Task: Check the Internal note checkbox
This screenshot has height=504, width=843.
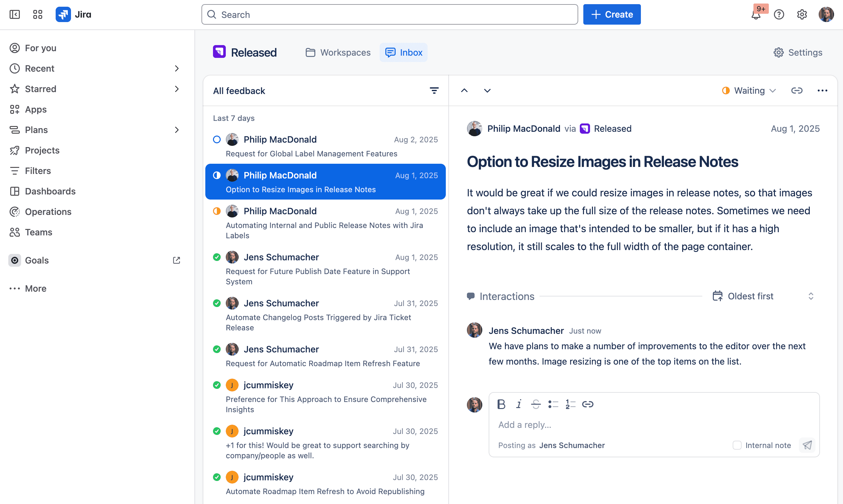Action: pos(737,445)
